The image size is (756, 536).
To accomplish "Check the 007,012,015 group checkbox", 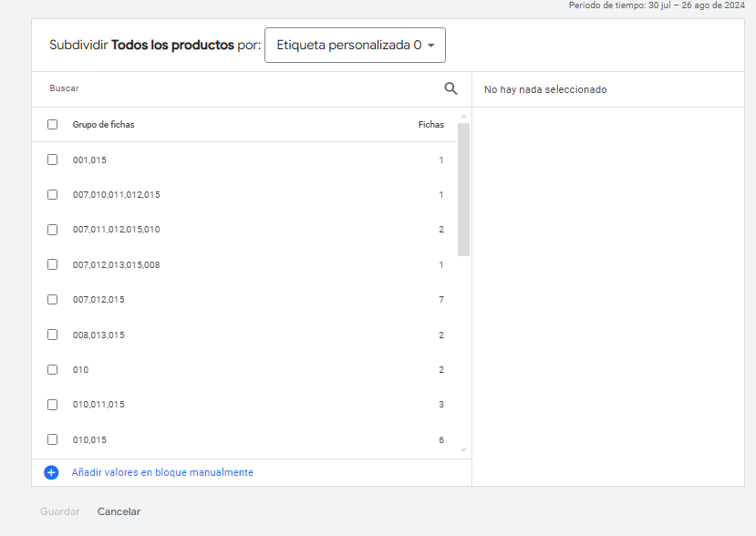I will click(x=53, y=299).
